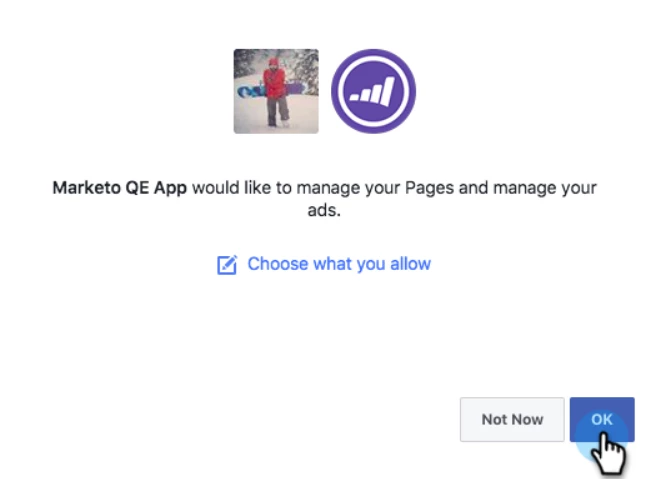Click the permission request message text
659x479 pixels.
324,198
